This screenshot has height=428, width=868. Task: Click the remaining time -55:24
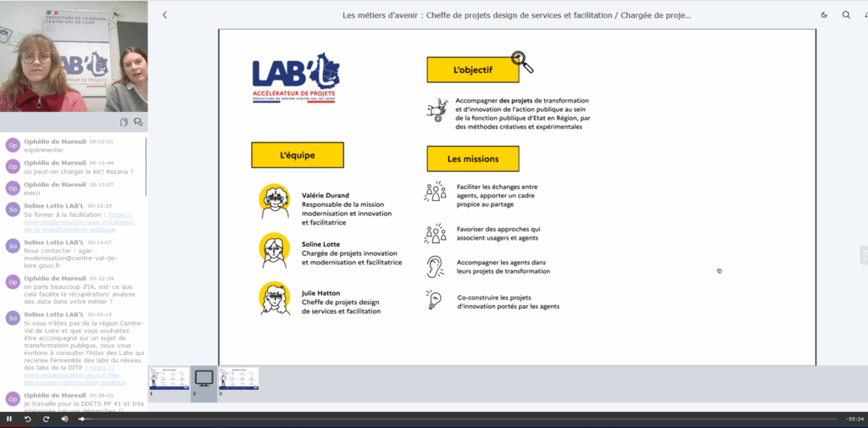tap(855, 420)
